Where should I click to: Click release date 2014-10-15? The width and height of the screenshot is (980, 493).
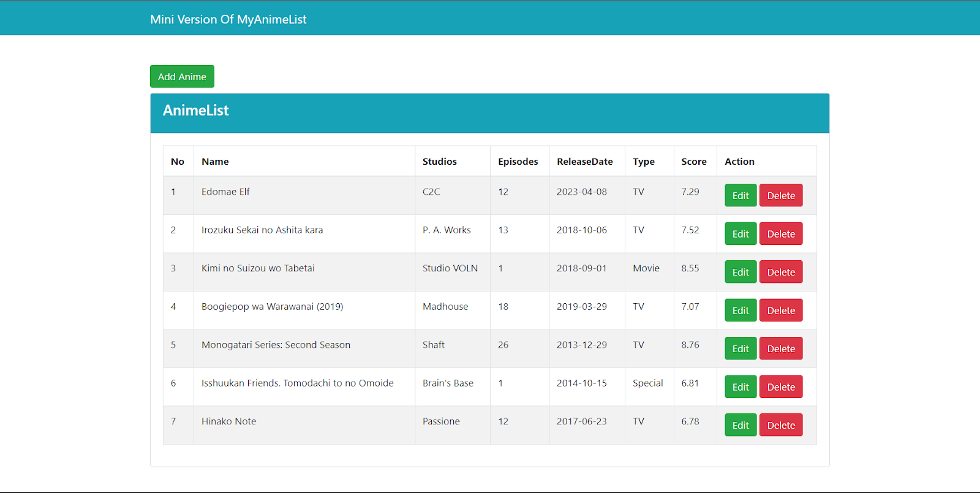(x=582, y=383)
